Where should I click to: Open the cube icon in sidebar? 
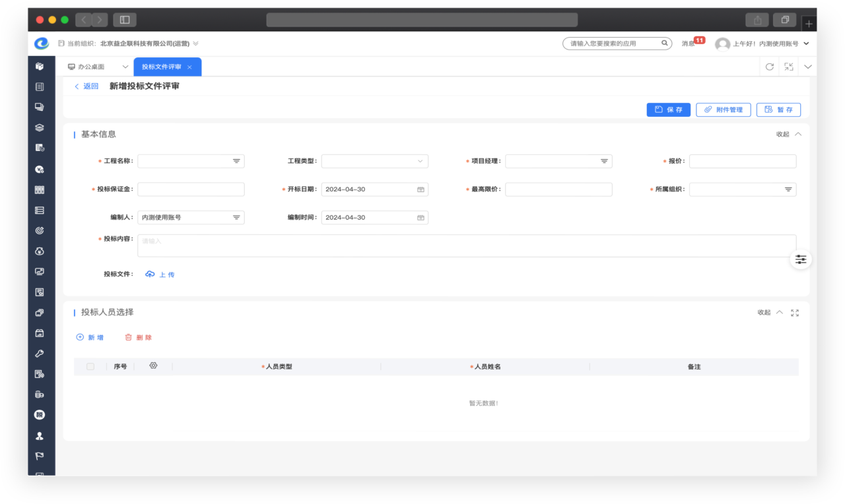pyautogui.click(x=40, y=66)
